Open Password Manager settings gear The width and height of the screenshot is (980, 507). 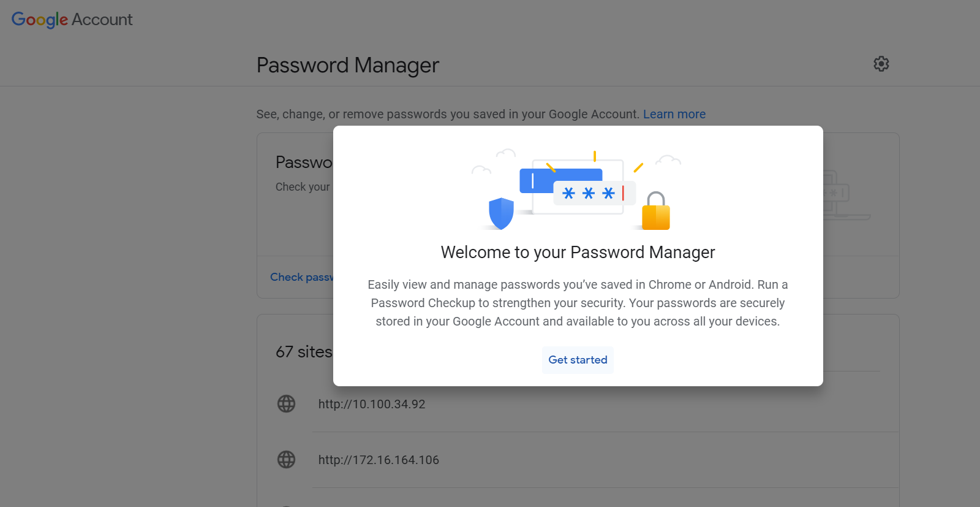[x=881, y=64]
